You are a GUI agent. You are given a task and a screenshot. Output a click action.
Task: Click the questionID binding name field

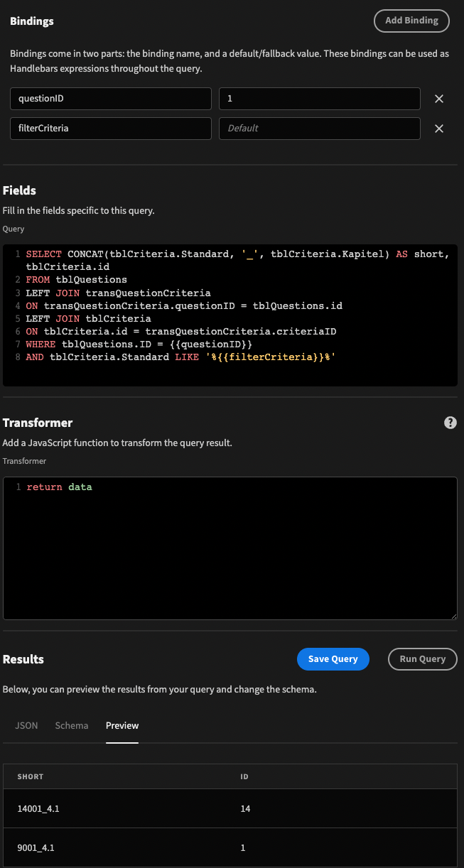click(x=110, y=99)
